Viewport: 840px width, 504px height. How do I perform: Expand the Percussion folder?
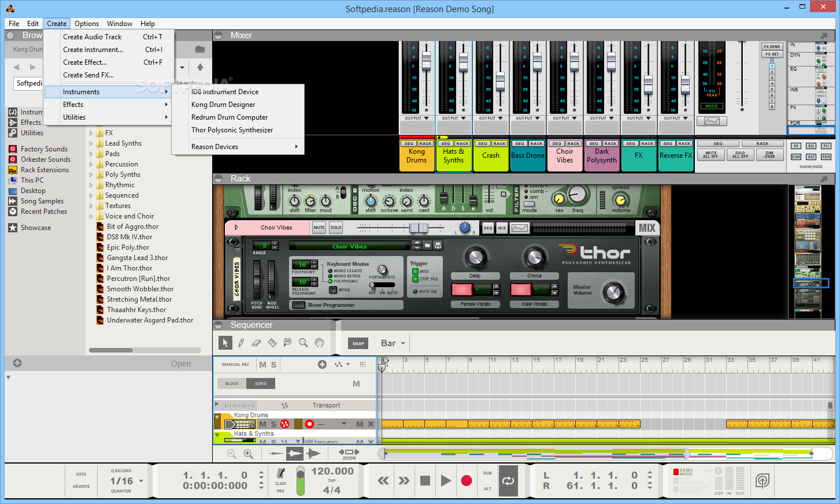pos(91,164)
